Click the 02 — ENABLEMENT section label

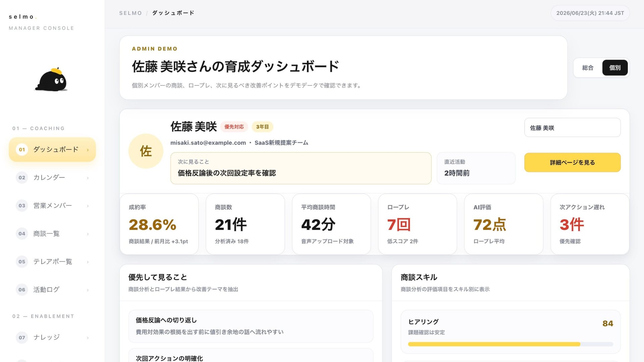coord(43,316)
